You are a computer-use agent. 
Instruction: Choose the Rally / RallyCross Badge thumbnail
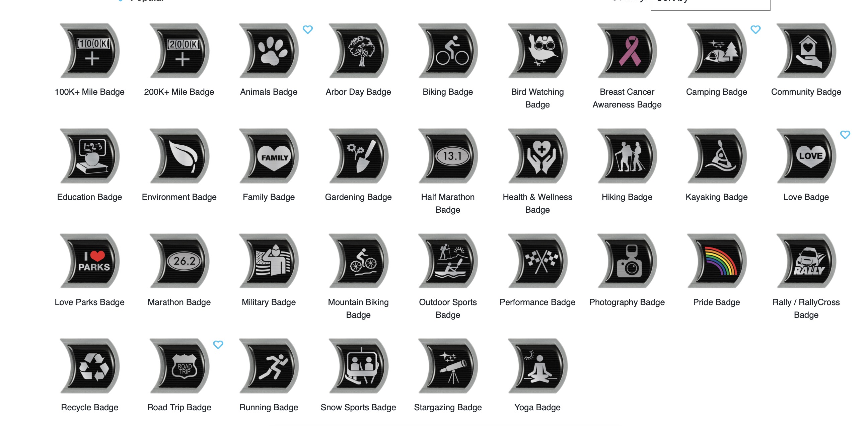click(x=806, y=261)
